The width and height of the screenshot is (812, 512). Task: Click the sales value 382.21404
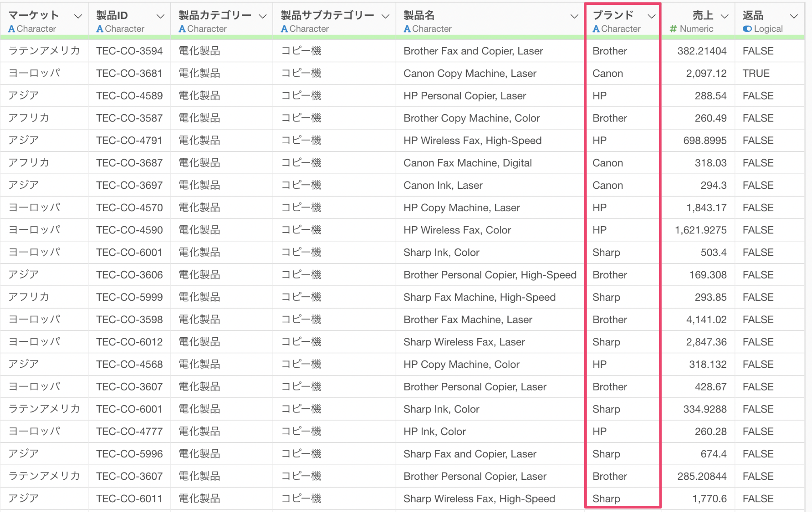pos(702,51)
